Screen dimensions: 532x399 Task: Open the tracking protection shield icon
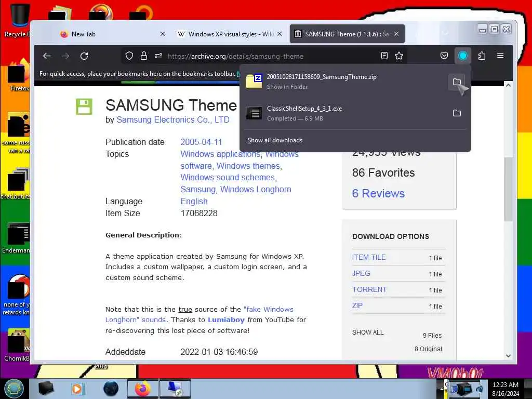pos(129,56)
